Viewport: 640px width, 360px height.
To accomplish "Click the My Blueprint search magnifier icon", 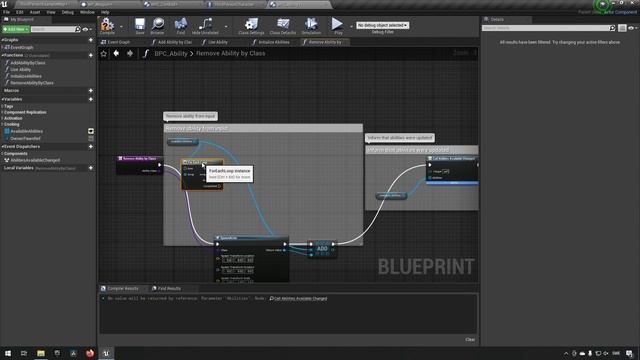I will (78, 29).
